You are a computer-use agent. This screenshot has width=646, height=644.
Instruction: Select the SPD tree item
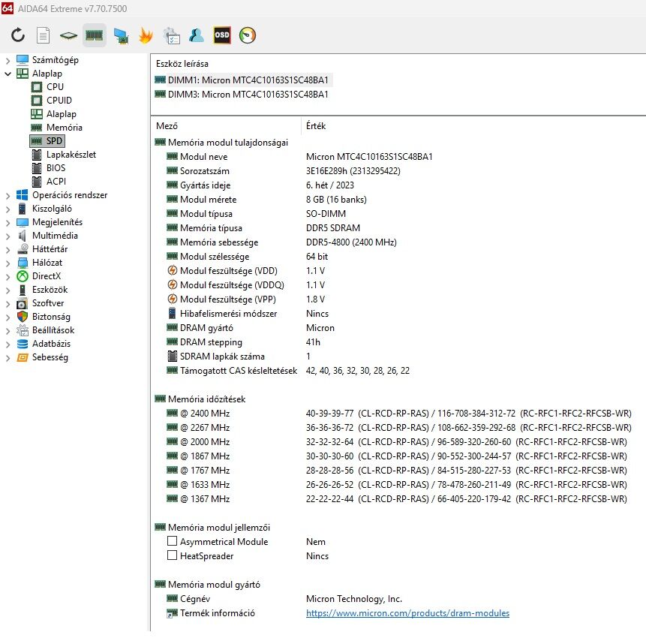pyautogui.click(x=47, y=141)
